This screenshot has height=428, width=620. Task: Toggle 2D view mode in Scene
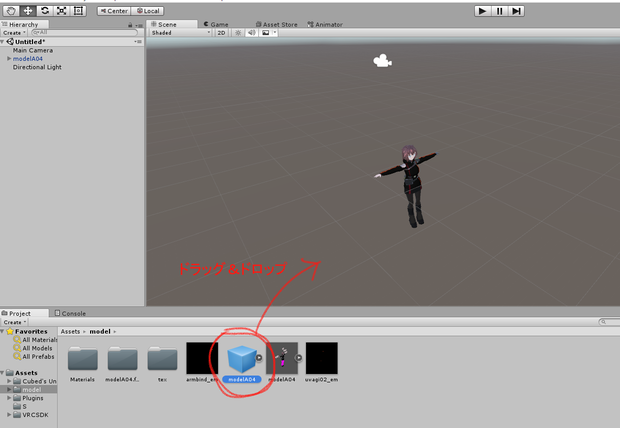click(x=221, y=33)
